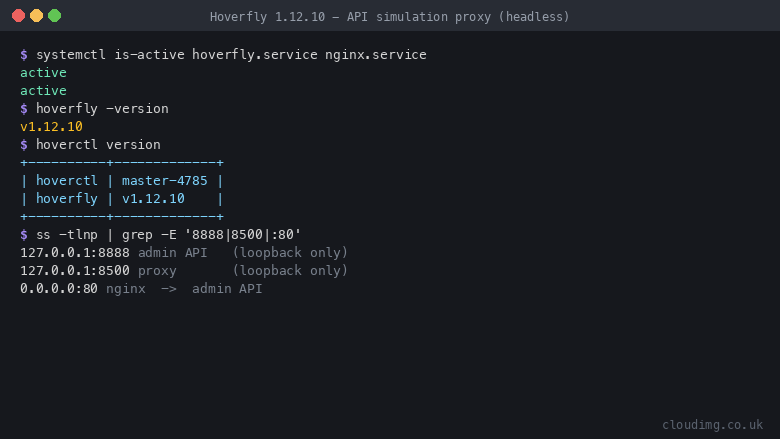Click the green maximize window button
The height and width of the screenshot is (439, 780).
(55, 16)
